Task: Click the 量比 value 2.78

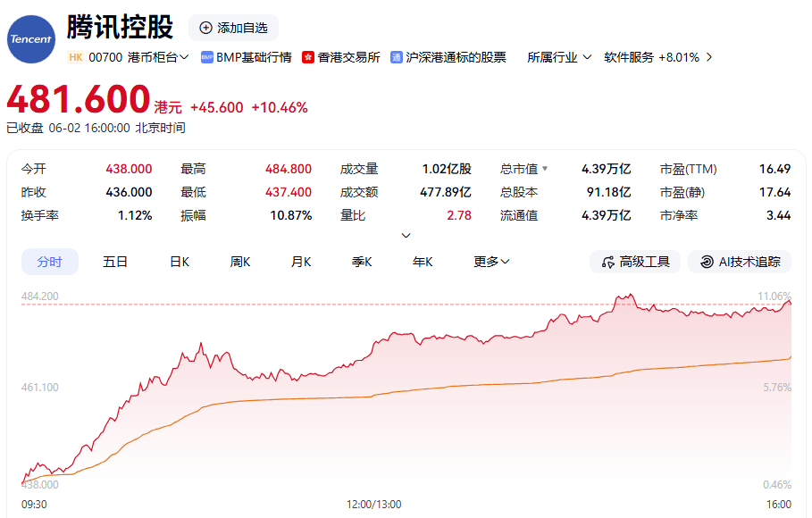Action: tap(459, 215)
